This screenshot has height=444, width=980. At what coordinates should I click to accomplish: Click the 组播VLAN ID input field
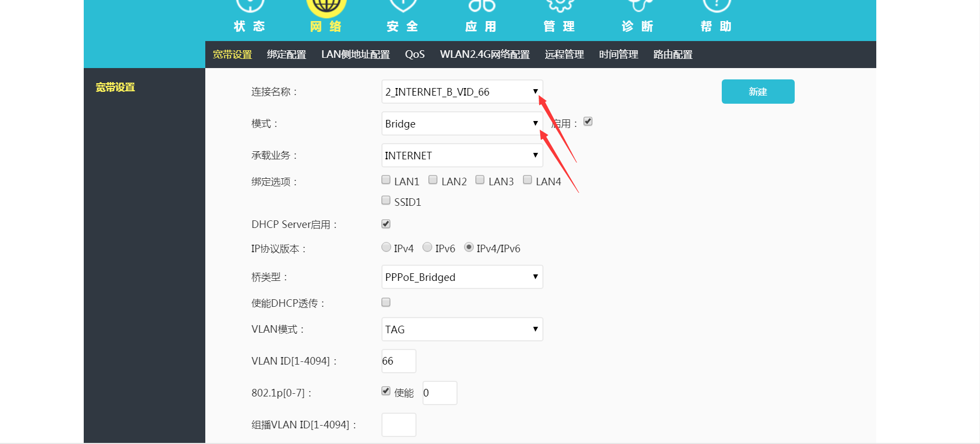click(x=399, y=425)
